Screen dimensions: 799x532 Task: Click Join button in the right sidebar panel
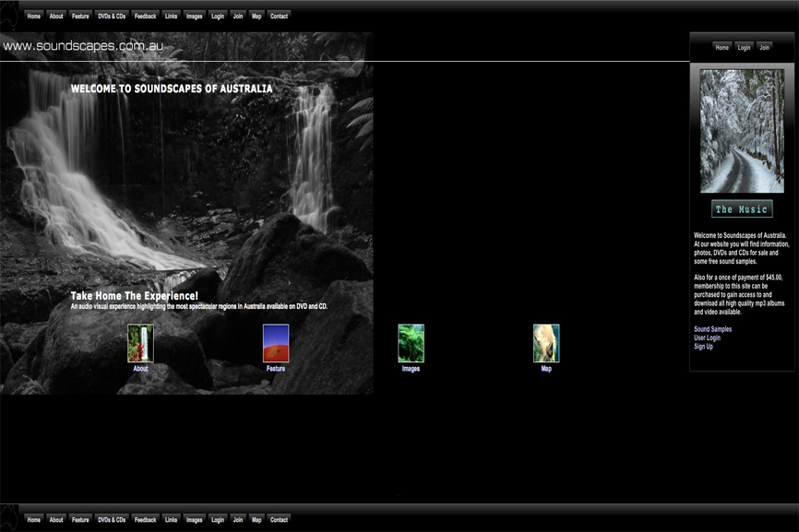click(x=765, y=47)
